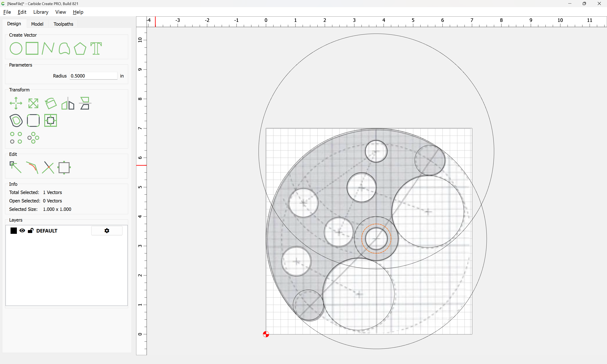
Task: Open DEFAULT layer settings gear
Action: (x=107, y=231)
